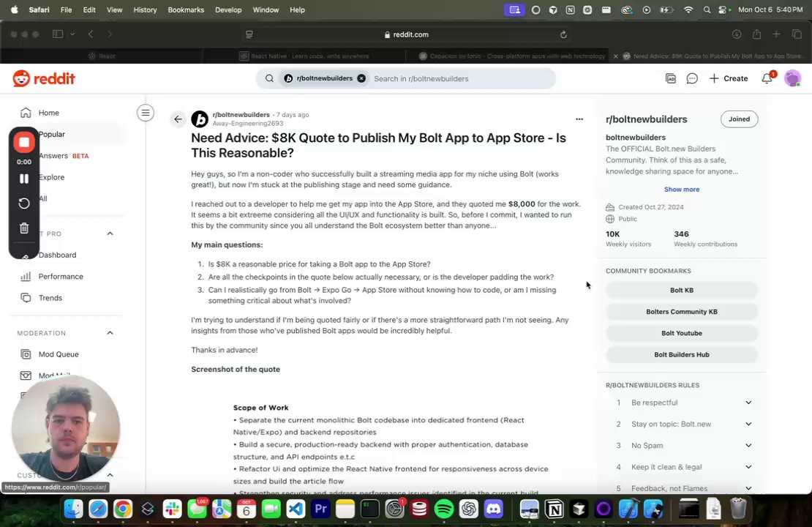This screenshot has width=812, height=527.
Task: Open Bolt KB bookmark
Action: click(x=682, y=290)
